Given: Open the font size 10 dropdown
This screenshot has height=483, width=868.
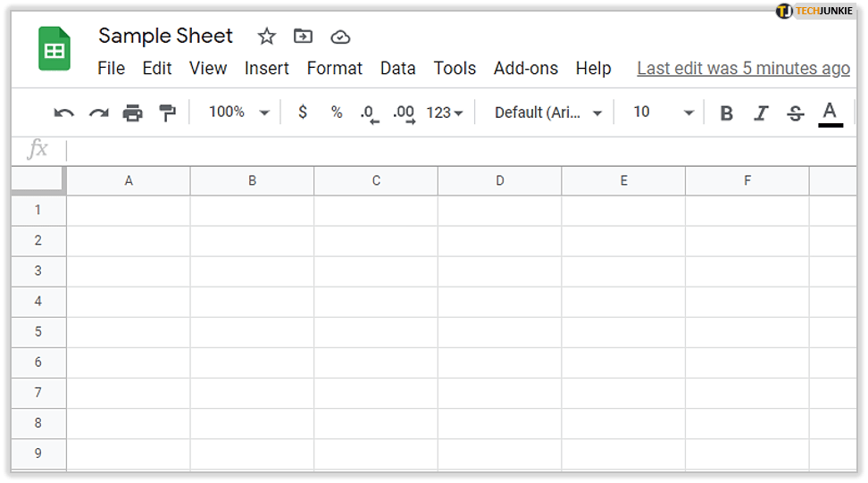Looking at the screenshot, I should pyautogui.click(x=662, y=112).
